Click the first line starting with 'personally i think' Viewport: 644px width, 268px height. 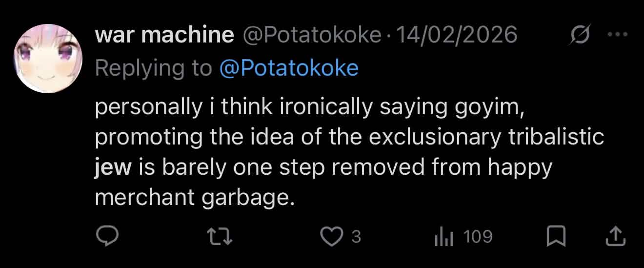click(309, 107)
